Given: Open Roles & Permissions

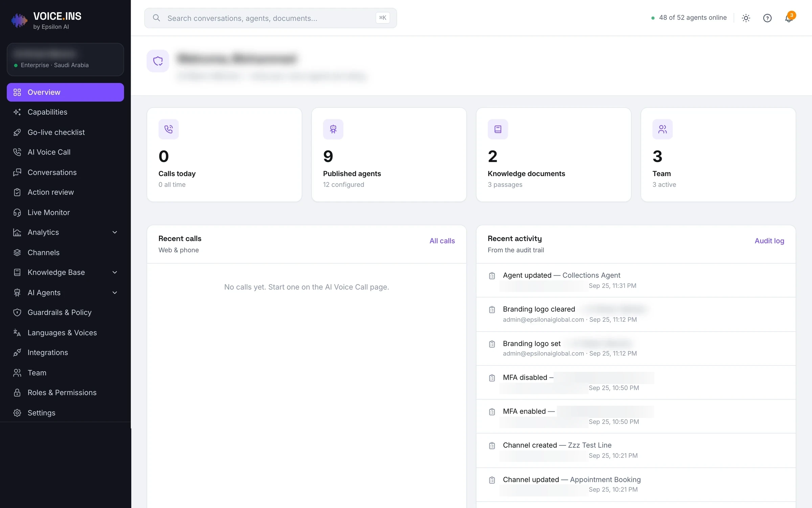Looking at the screenshot, I should pyautogui.click(x=65, y=393).
